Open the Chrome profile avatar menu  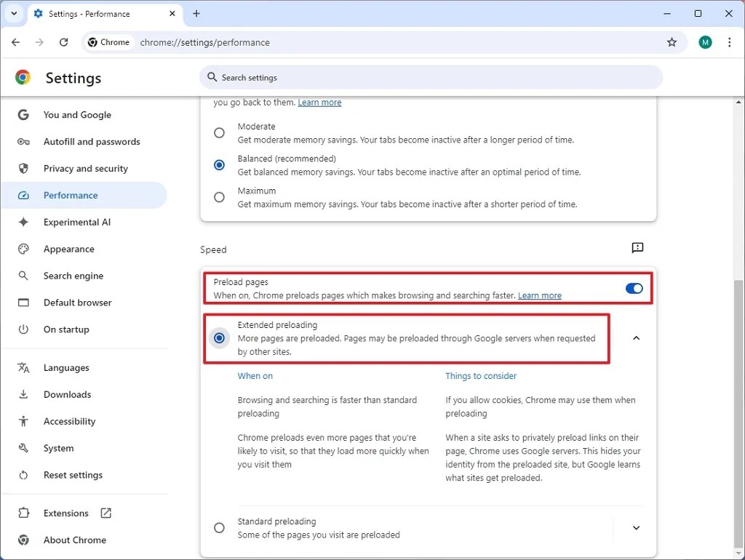coord(705,42)
